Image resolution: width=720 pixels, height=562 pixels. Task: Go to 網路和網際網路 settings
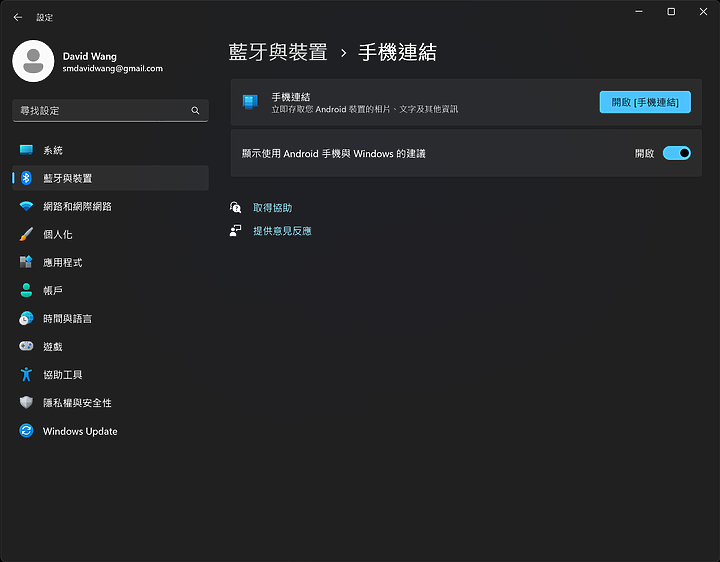click(x=110, y=206)
